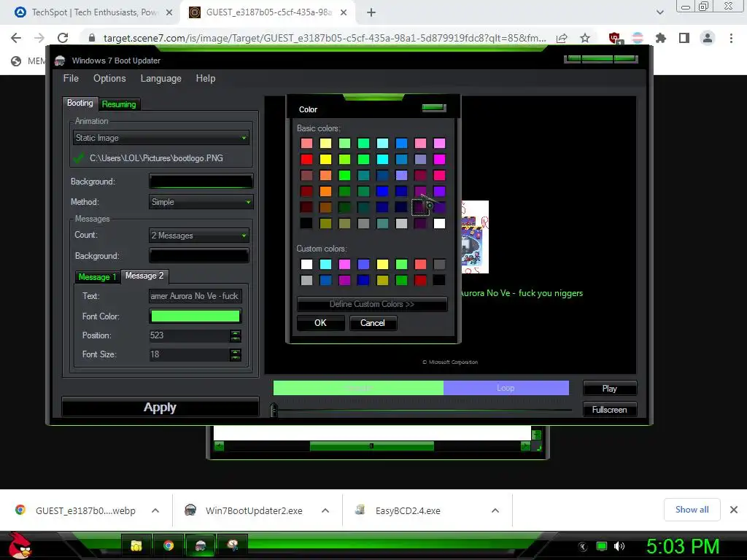Image resolution: width=747 pixels, height=560 pixels.
Task: Click the Position value spinner arrows
Action: 236,335
